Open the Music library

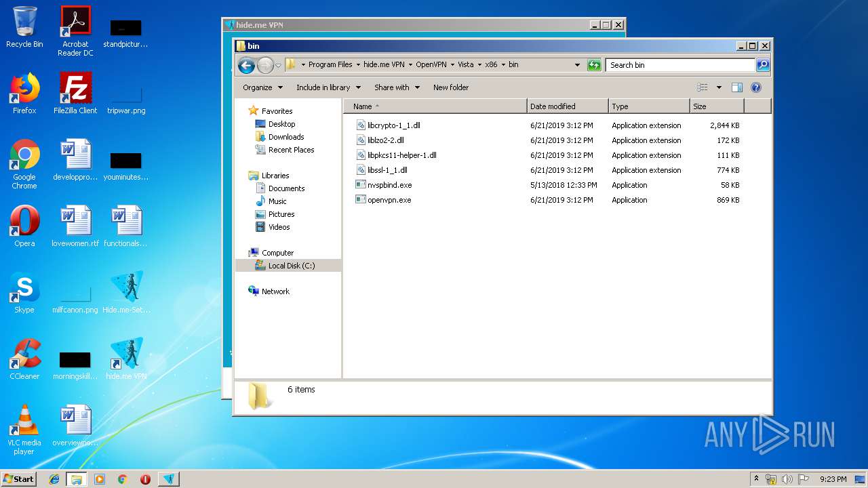[x=277, y=201]
